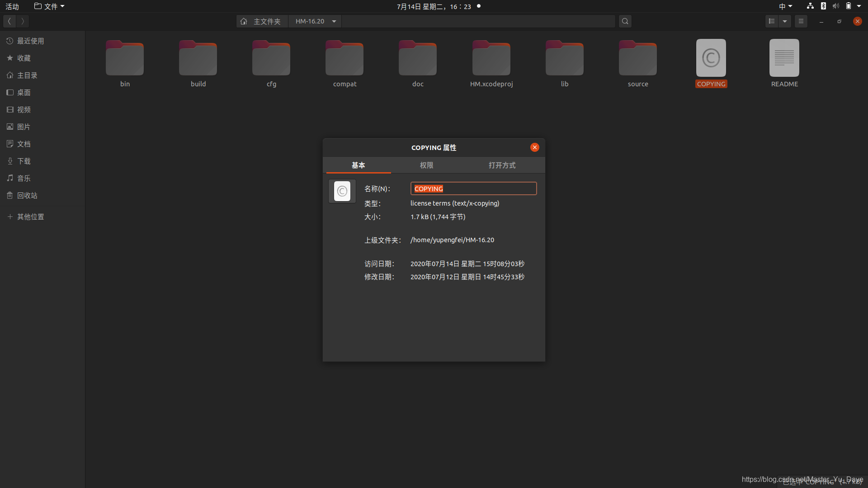The width and height of the screenshot is (868, 488).
Task: Click the size value 1.7 kB
Action: [x=438, y=217]
